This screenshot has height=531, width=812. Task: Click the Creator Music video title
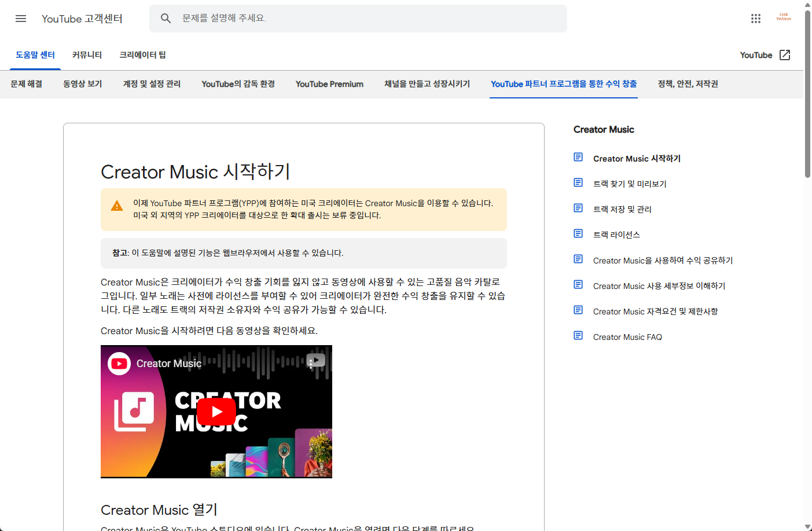169,364
